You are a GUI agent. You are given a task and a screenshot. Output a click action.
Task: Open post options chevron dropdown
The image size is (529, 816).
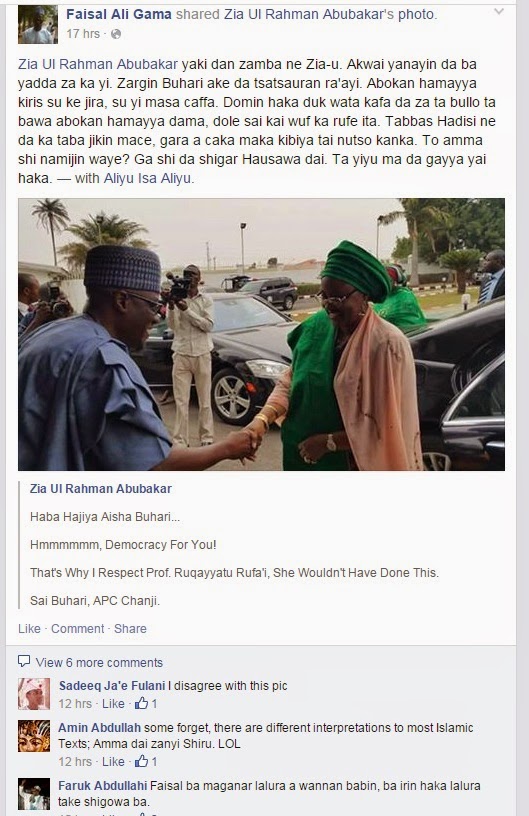(x=498, y=11)
